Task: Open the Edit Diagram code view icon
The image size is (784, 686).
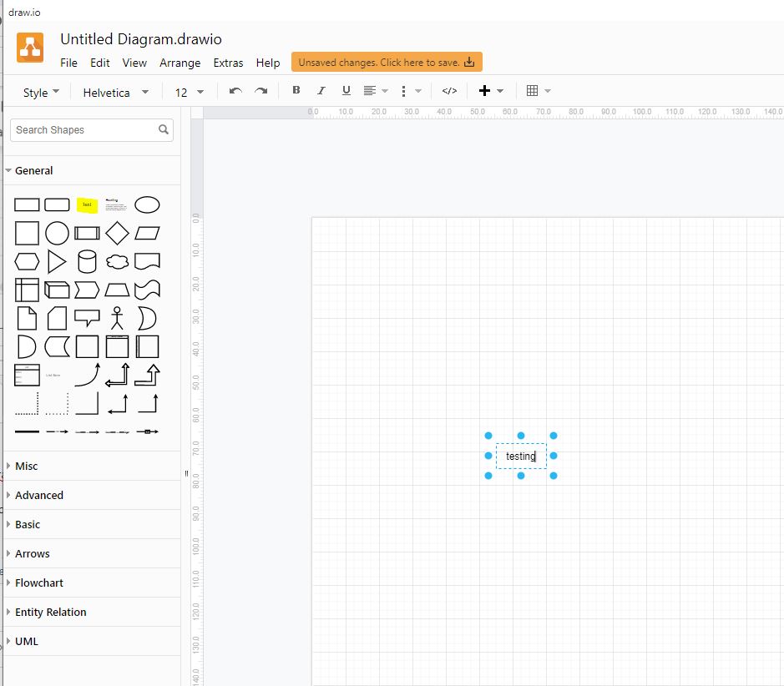Action: [x=449, y=91]
